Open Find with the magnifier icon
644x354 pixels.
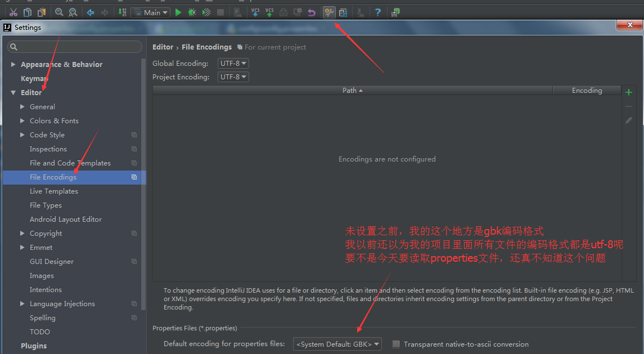59,12
